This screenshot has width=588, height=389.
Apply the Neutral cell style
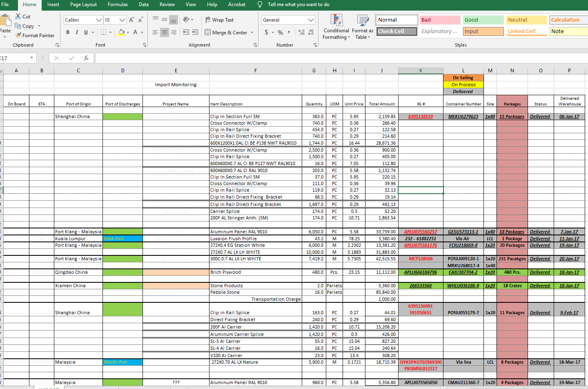coord(526,20)
